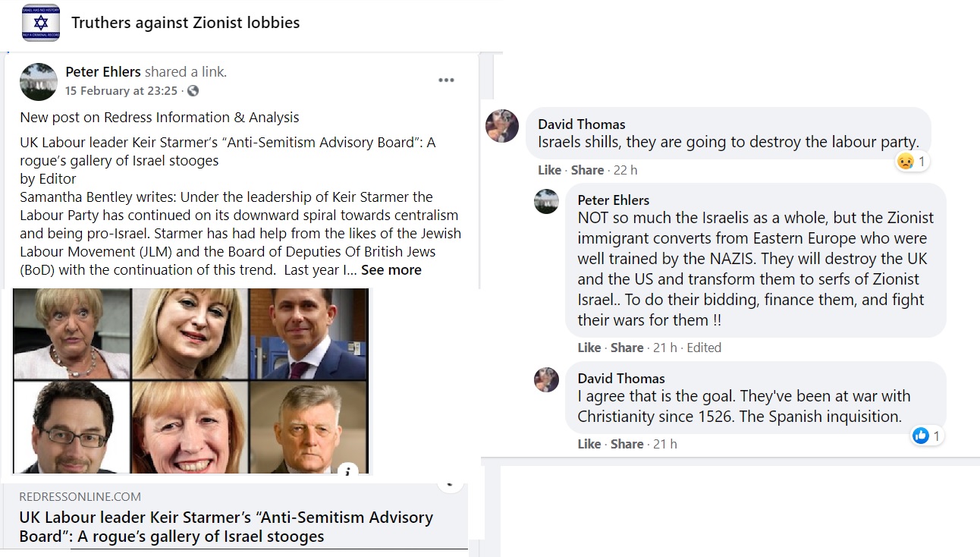The width and height of the screenshot is (980, 557).
Task: Click the commenter name on the last reply
Action: 620,378
